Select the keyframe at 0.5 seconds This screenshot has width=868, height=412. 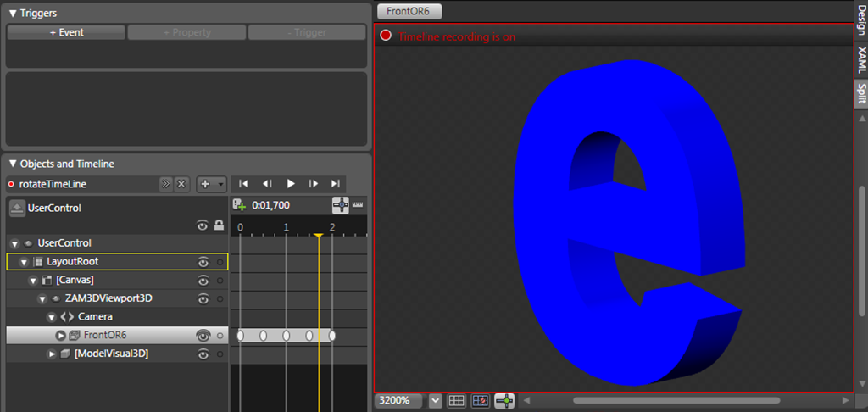pos(264,336)
